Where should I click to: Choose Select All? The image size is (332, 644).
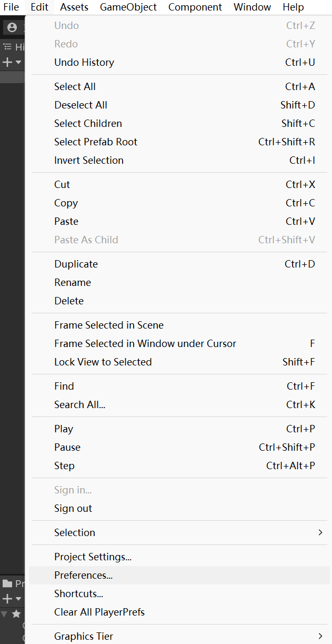(x=75, y=86)
